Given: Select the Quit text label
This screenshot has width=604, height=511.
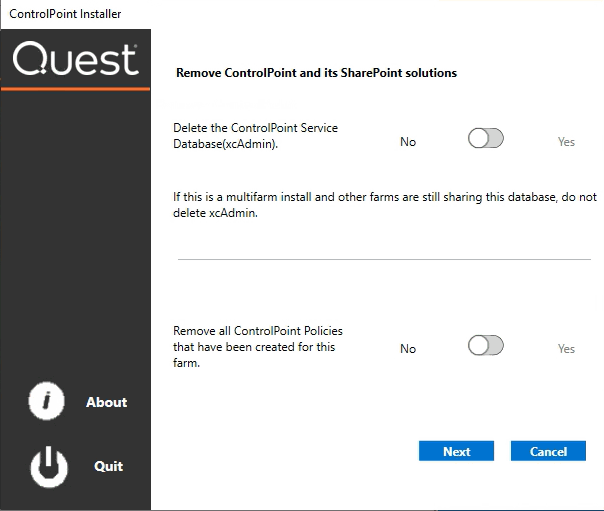Looking at the screenshot, I should (108, 466).
